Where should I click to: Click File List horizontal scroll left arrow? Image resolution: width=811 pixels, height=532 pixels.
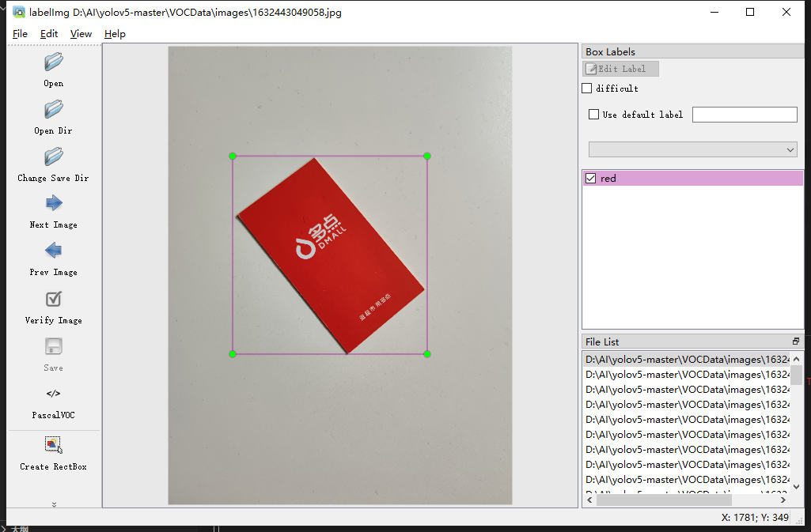[589, 500]
